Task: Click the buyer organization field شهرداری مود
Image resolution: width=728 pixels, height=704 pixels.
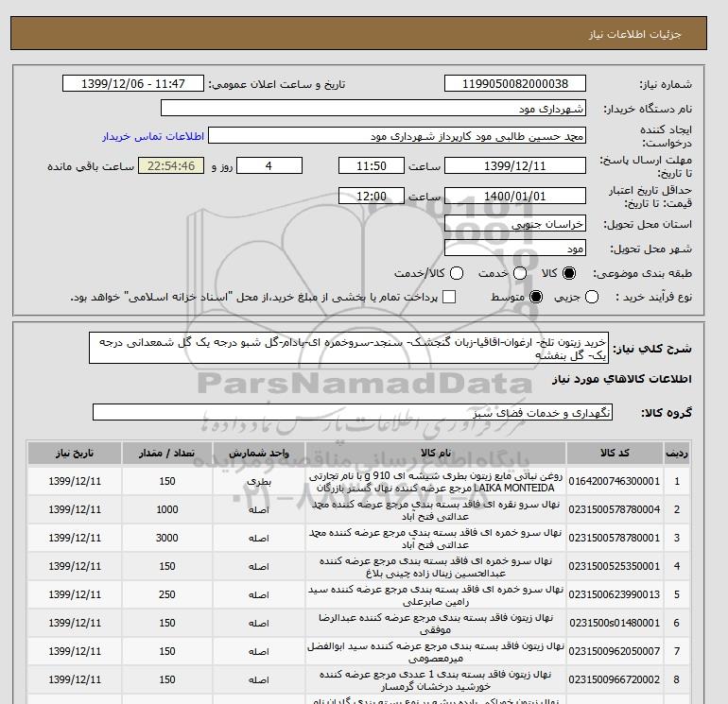Action: 373,108
